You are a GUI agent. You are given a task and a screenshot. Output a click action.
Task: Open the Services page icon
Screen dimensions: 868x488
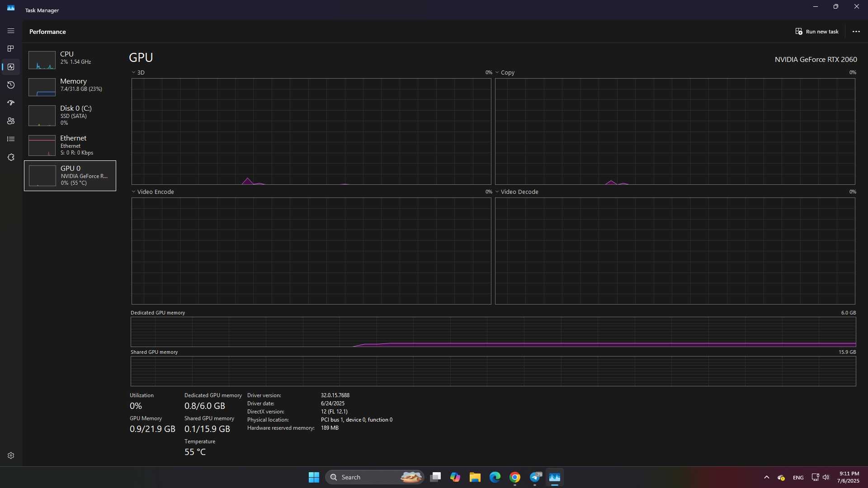point(11,157)
